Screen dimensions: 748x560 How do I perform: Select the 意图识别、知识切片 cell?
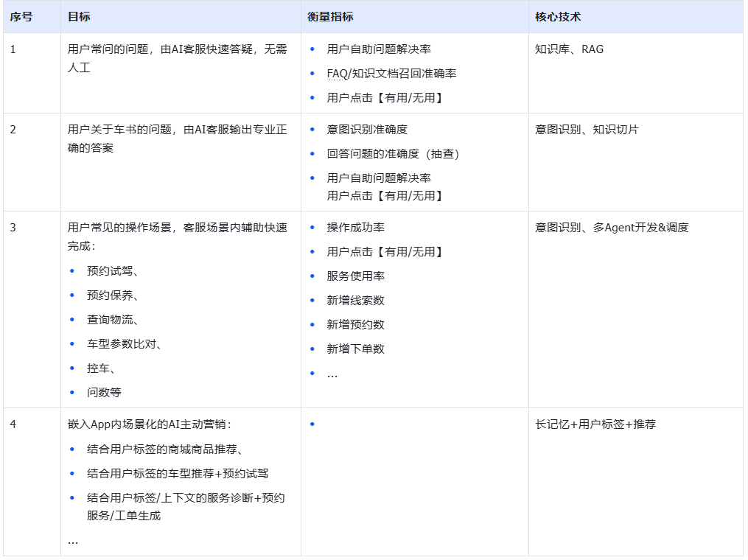click(x=587, y=130)
